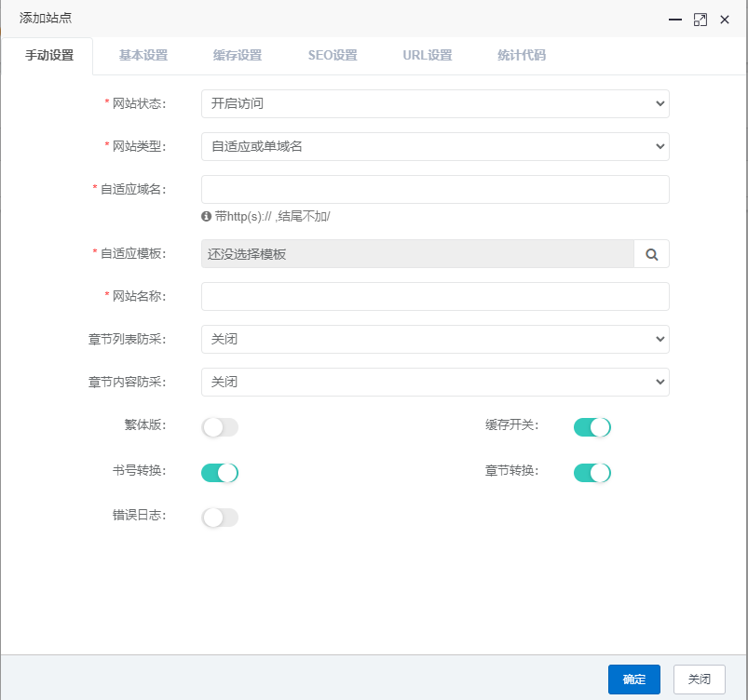Screen dimensions: 748x700
Task: Open the SEO设置 tab
Action: click(x=333, y=56)
